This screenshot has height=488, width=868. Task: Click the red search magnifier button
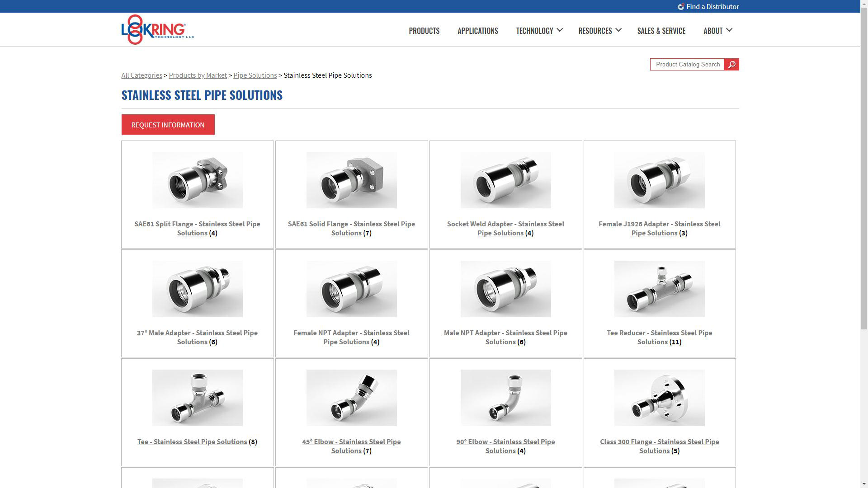click(731, 65)
